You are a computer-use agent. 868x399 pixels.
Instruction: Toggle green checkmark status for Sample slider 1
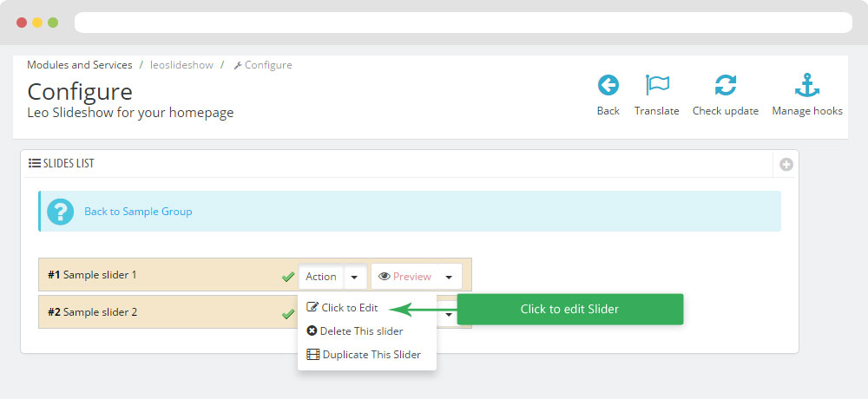288,277
